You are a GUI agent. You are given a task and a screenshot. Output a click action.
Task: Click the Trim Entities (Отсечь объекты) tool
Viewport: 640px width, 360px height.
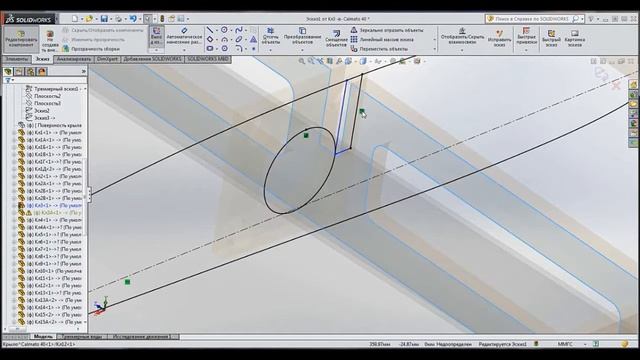(x=270, y=36)
